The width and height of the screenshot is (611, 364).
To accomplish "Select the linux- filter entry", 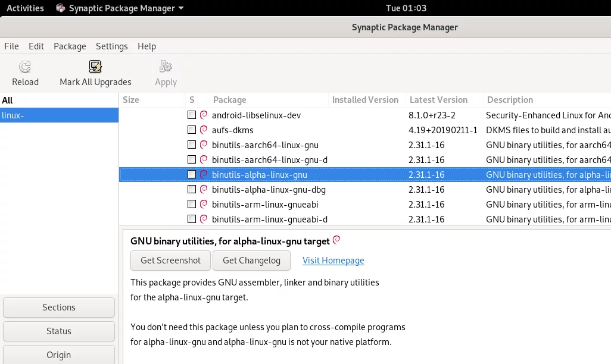I will (59, 115).
